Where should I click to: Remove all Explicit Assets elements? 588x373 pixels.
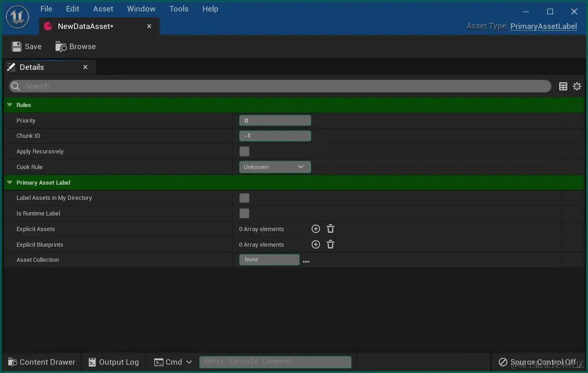[330, 229]
